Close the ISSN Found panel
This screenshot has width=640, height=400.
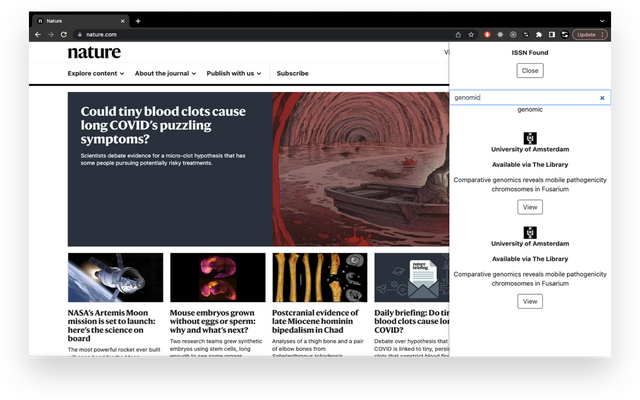530,71
